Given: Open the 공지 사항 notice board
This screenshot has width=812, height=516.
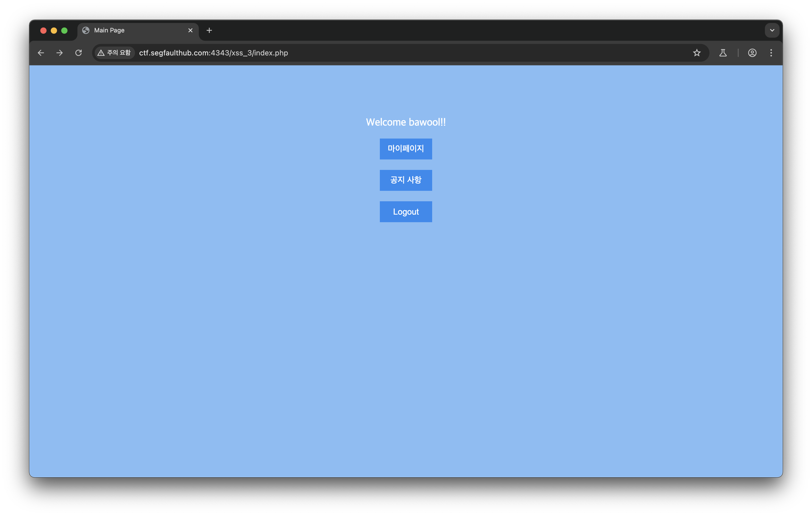Looking at the screenshot, I should 406,180.
